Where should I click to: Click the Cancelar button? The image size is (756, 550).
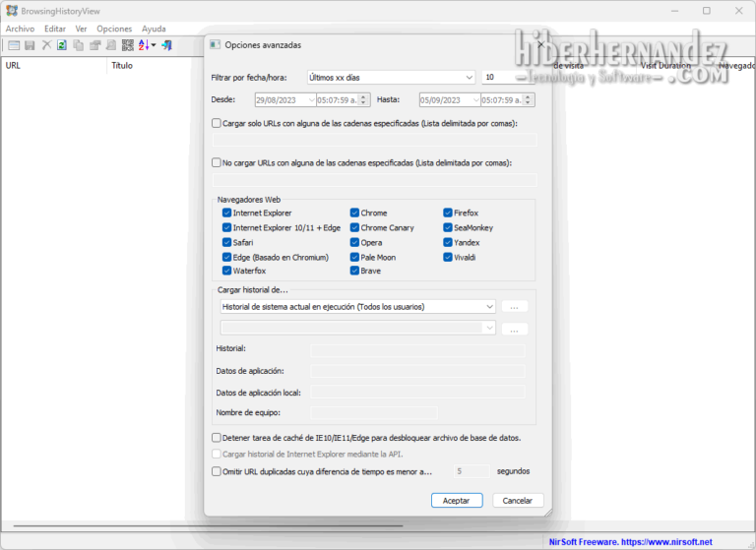(x=518, y=501)
